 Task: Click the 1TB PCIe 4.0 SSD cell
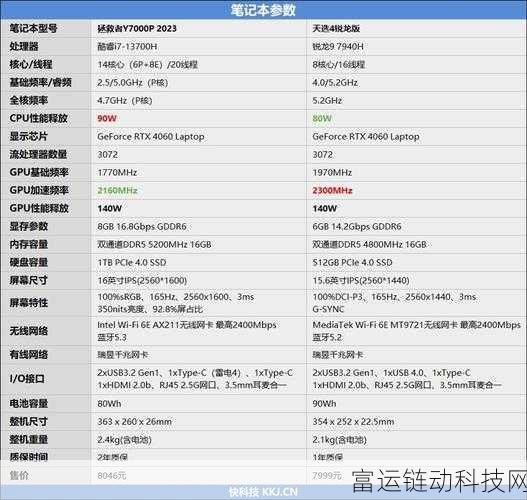132,262
